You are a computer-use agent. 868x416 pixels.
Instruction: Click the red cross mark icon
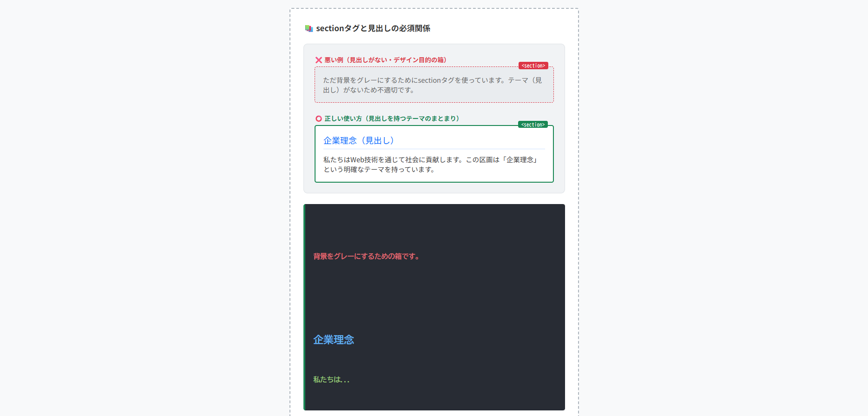[319, 60]
